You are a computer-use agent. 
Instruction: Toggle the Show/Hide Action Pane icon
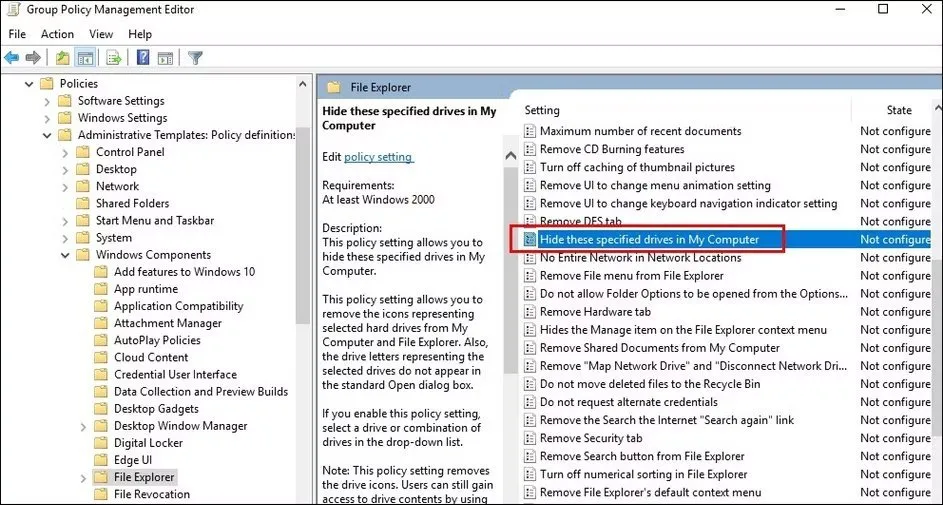[x=165, y=58]
